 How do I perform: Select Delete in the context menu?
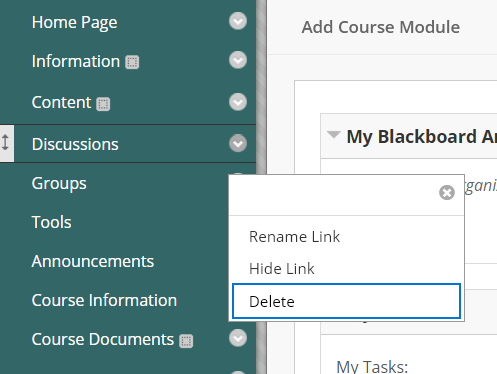[x=347, y=301]
